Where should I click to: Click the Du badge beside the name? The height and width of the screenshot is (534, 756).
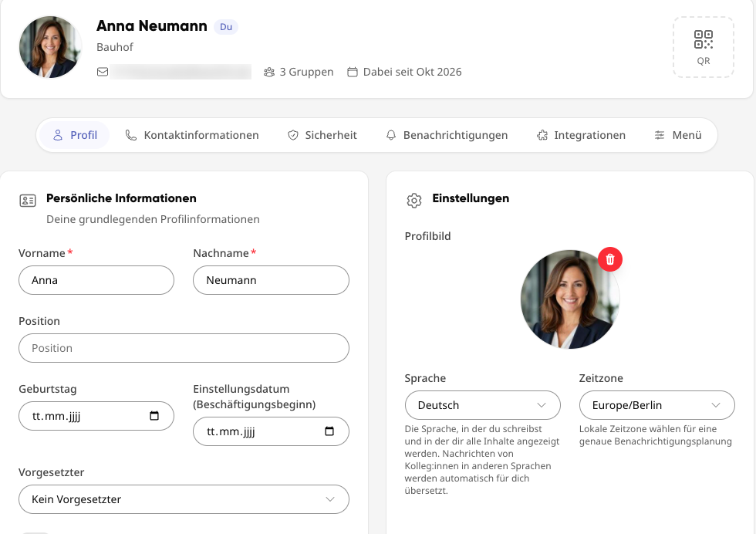point(226,27)
